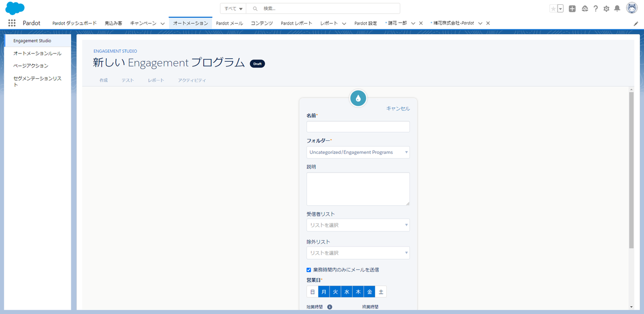Uncheck 業務時間内のみにメールを送信 checkbox
644x314 pixels.
(x=309, y=270)
